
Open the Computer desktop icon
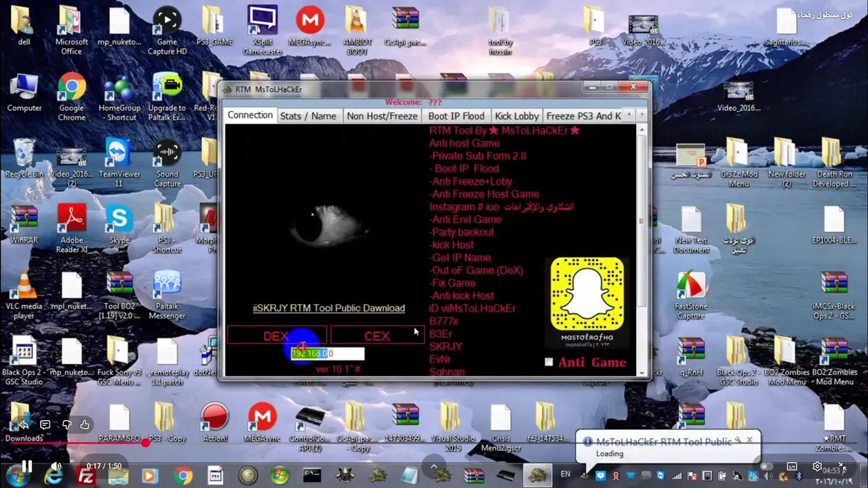24,93
